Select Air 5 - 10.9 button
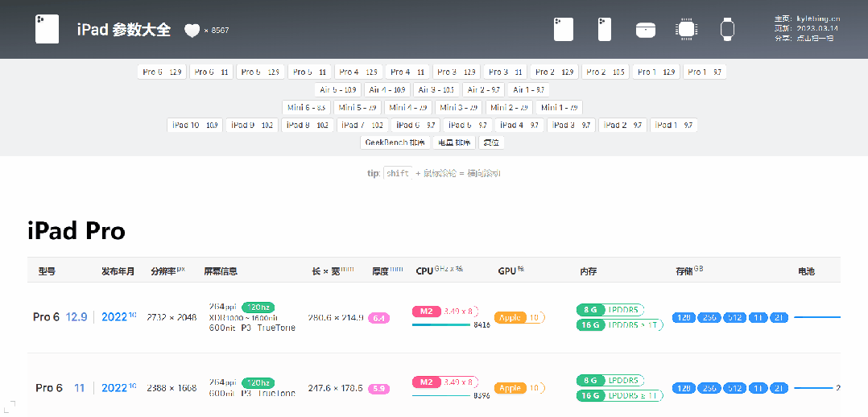 [x=338, y=89]
